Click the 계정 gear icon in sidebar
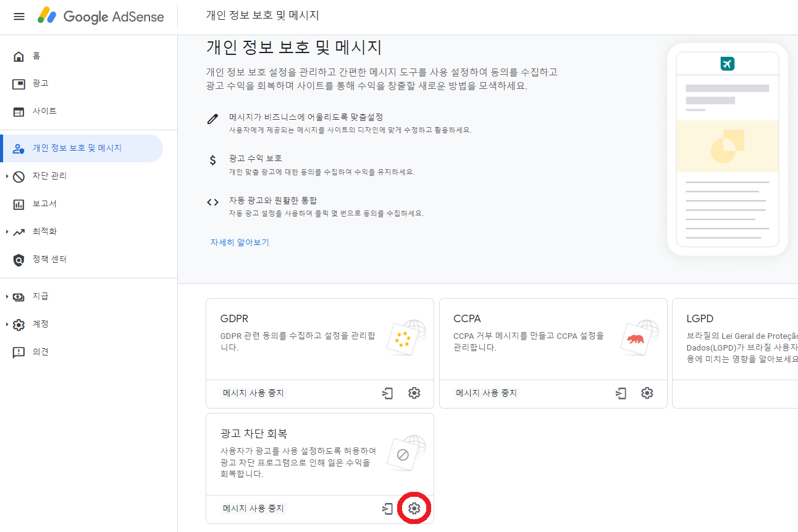The height and width of the screenshot is (532, 798). 19,325
